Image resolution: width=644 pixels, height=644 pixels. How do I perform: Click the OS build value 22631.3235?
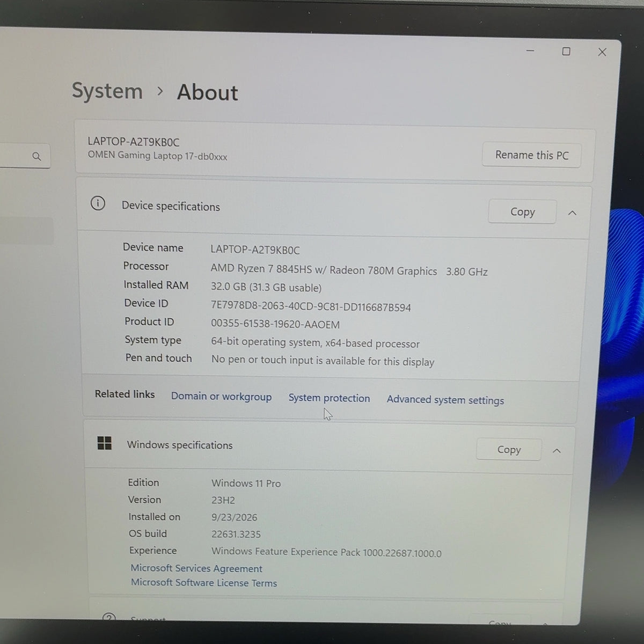click(236, 534)
